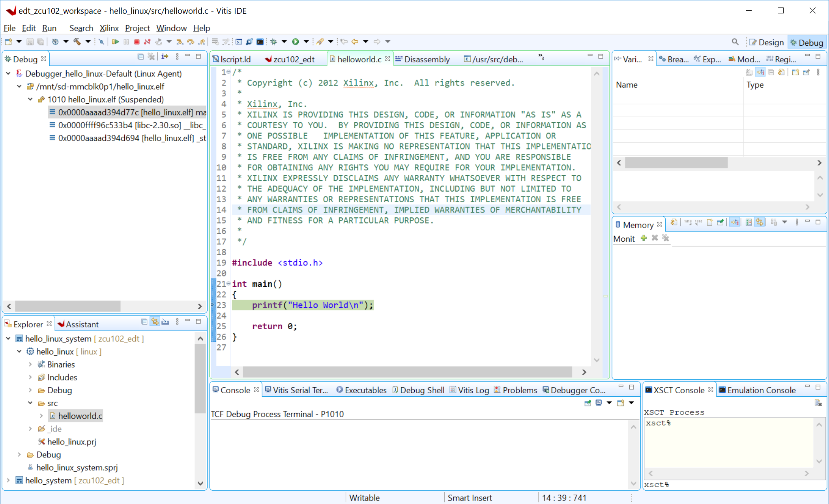Click the Step Return toolbar icon

(x=202, y=42)
